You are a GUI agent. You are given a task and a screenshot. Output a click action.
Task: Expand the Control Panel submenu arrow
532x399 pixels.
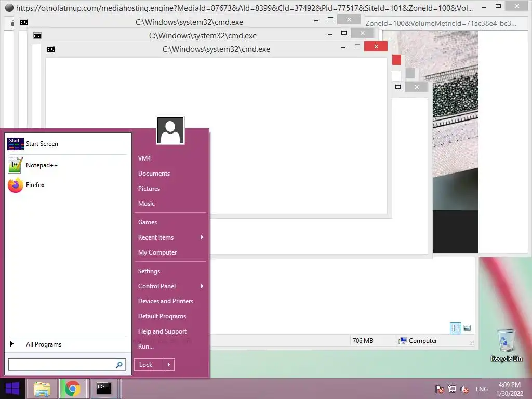202,286
